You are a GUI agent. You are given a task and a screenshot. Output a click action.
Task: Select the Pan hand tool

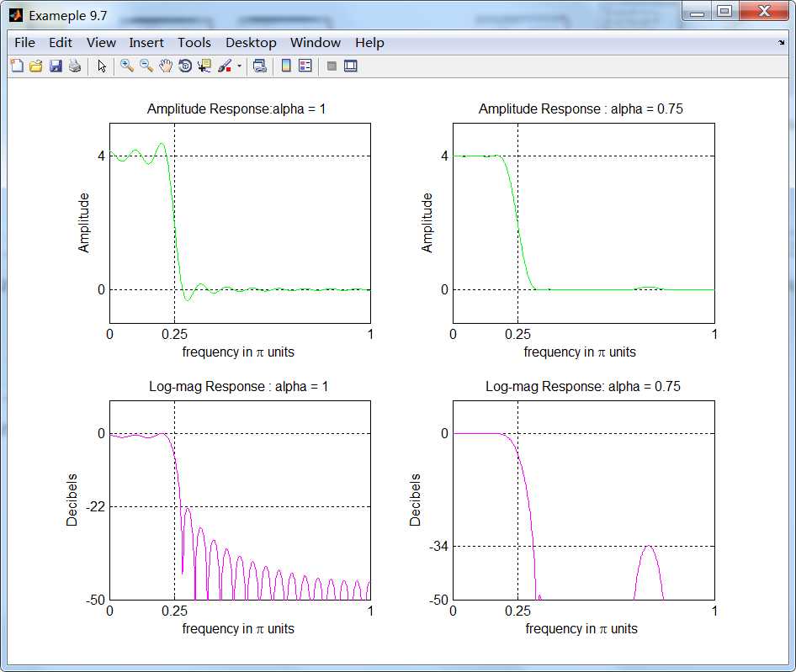pyautogui.click(x=166, y=66)
